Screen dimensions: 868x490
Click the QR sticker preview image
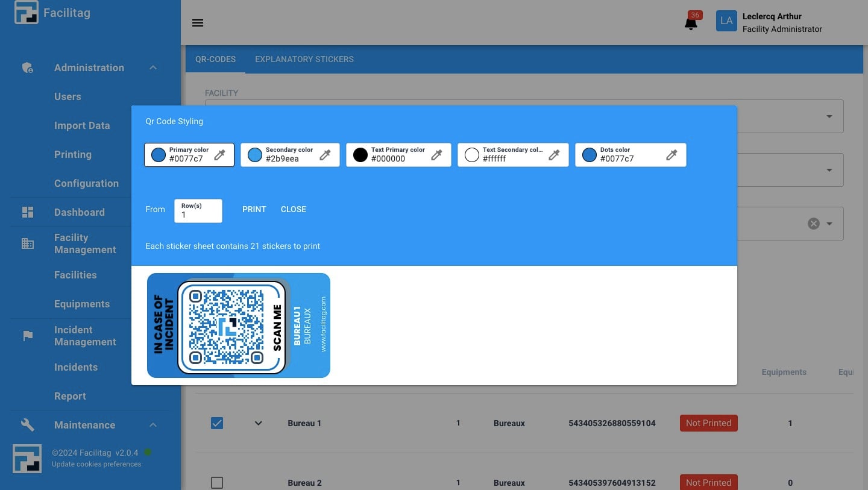click(x=239, y=325)
